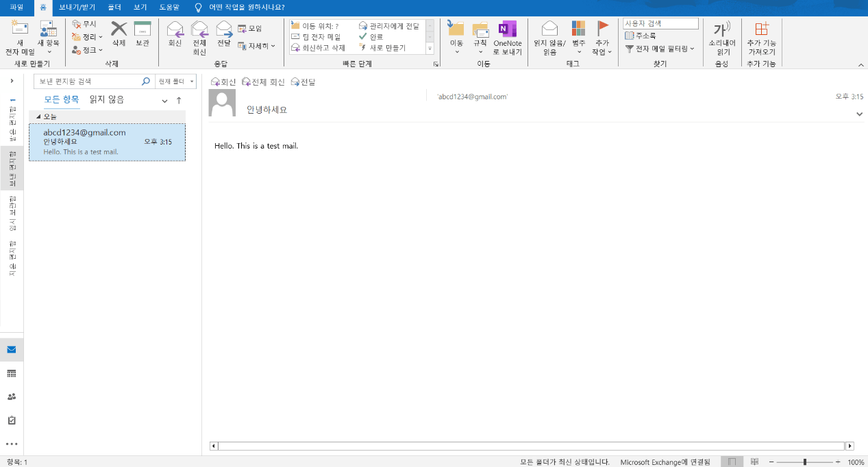This screenshot has width=868, height=467.
Task: Open the 정크 junk dropdown
Action: click(88, 50)
